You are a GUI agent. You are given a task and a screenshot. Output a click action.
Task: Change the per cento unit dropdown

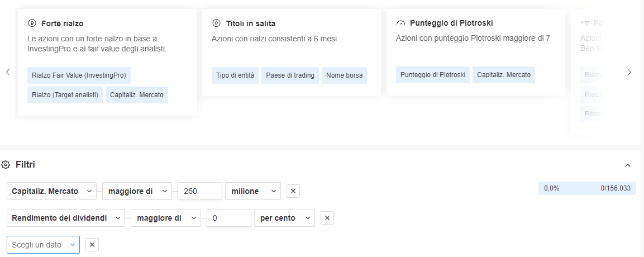[284, 218]
